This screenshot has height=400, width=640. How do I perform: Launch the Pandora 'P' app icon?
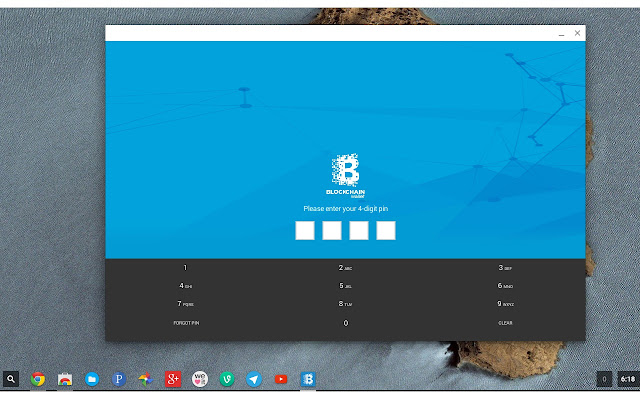click(x=119, y=379)
